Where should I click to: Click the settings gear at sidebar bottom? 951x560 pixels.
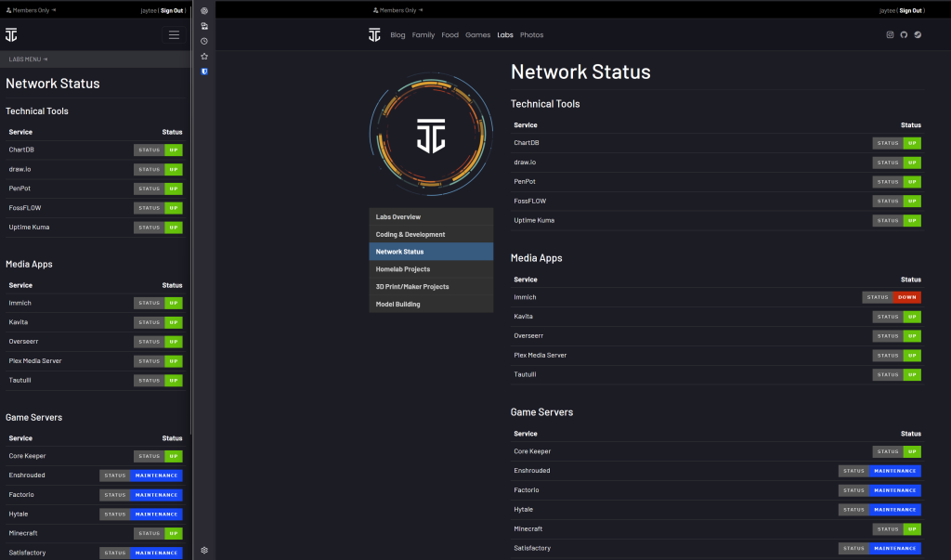(204, 550)
